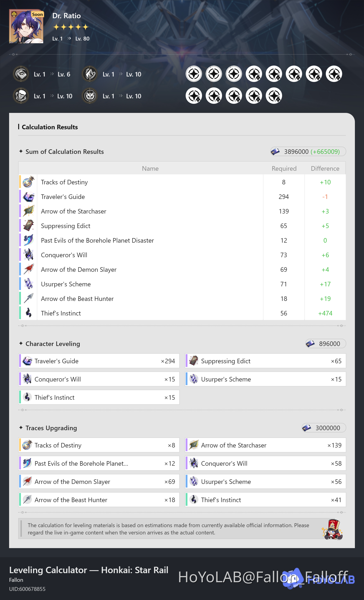The width and height of the screenshot is (364, 600).
Task: Select Suppressing Edict ×65 in Character Leveling
Action: [265, 361]
